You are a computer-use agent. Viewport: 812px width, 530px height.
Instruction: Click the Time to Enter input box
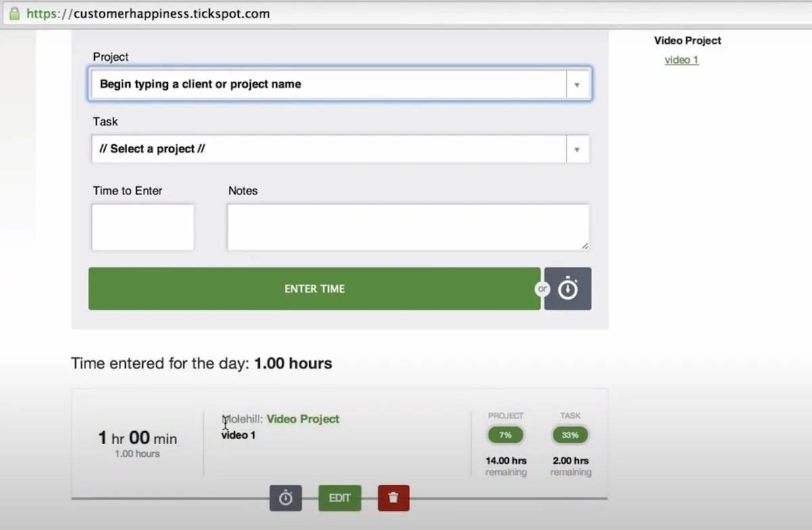(x=143, y=227)
